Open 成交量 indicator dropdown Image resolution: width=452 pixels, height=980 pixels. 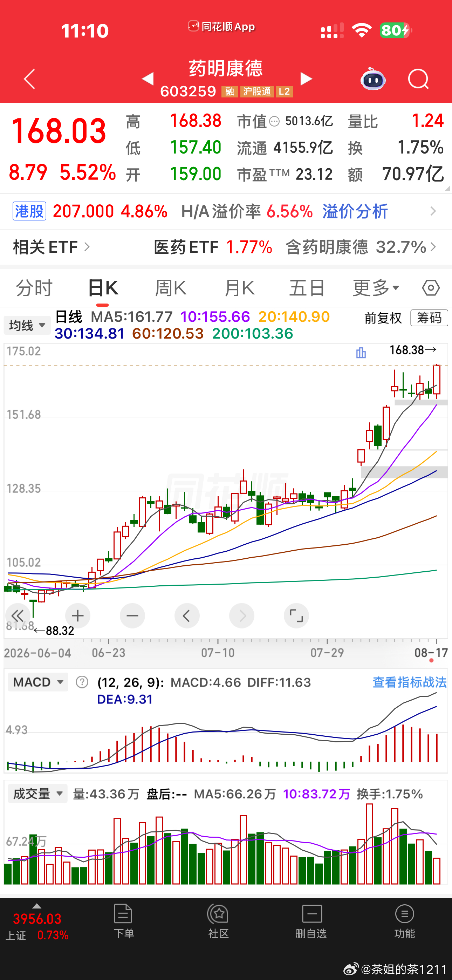tap(38, 794)
